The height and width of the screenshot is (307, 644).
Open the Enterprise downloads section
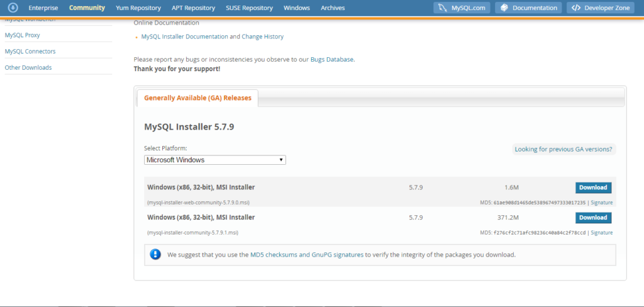click(43, 8)
